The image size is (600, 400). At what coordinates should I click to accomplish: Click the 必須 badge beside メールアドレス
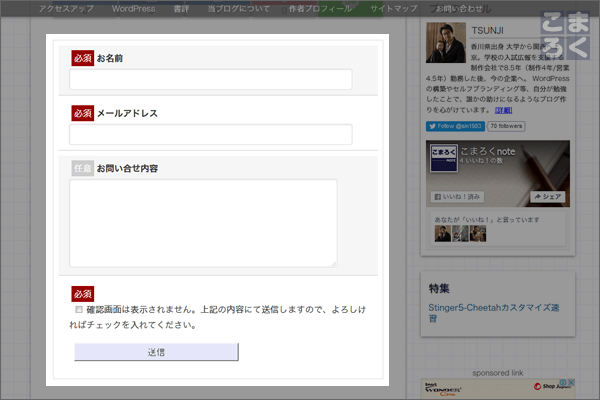pos(83,113)
